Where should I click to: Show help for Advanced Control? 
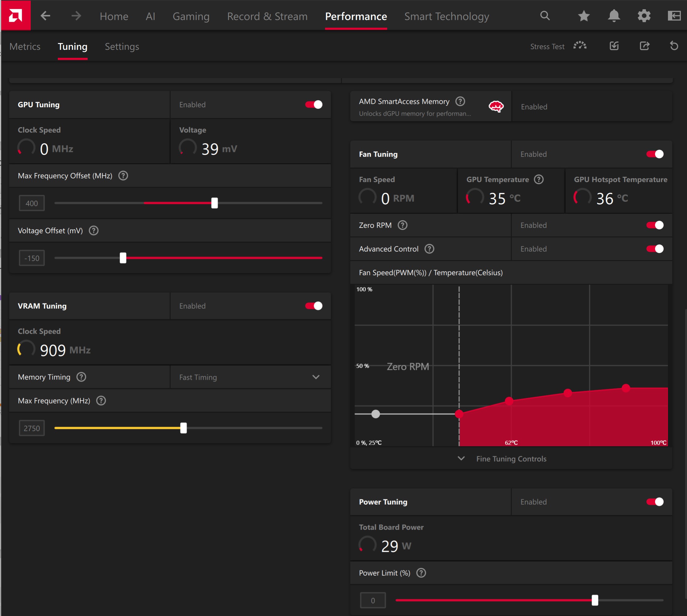tap(430, 249)
